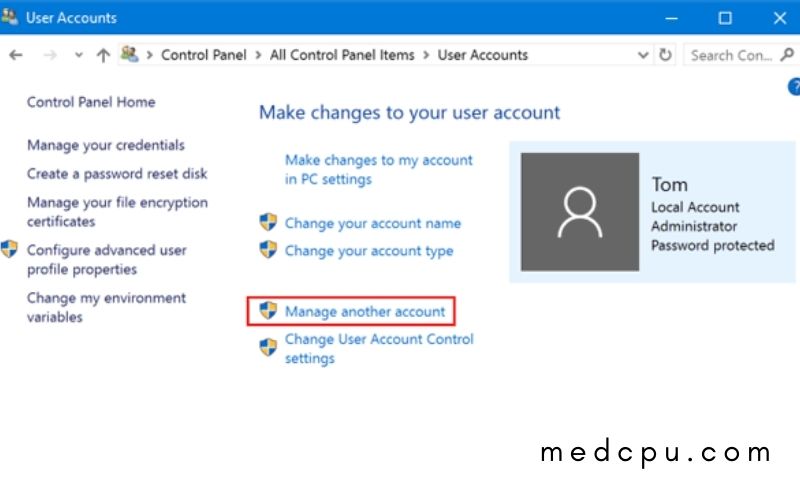Open Create a password reset disk
Image resolution: width=800 pixels, height=500 pixels.
[x=117, y=174]
